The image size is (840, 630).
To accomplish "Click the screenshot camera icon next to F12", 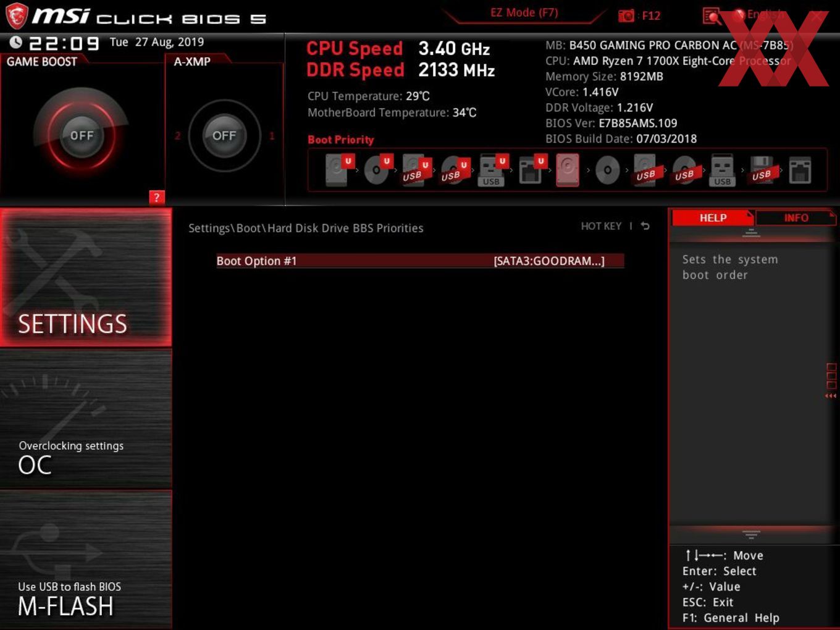I will (x=626, y=15).
